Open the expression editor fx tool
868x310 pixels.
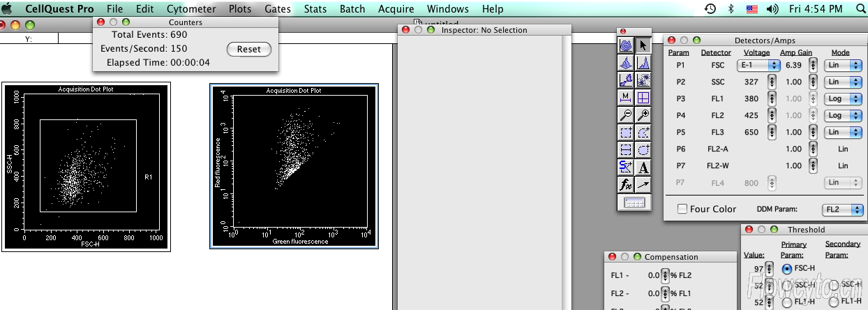tap(627, 184)
